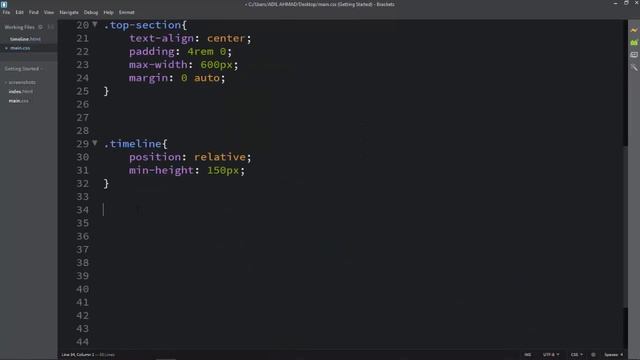640x360 pixels.
Task: Click the 'position: relative;' line
Action: coord(190,157)
